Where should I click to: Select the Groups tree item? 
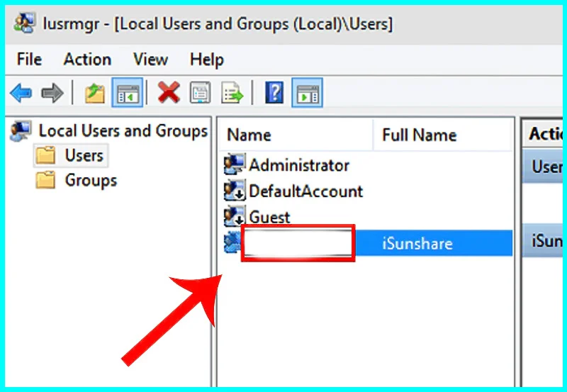point(91,181)
